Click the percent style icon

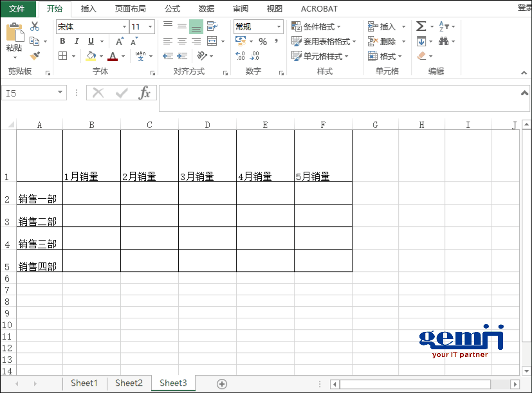pos(262,42)
